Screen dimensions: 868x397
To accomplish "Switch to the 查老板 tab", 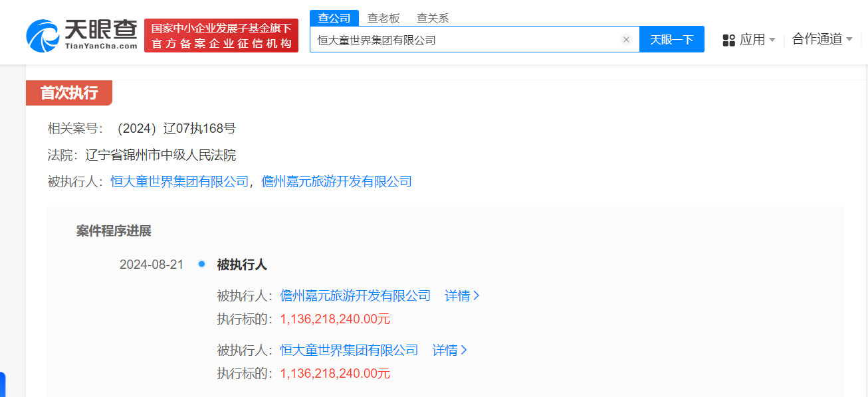I will coord(383,18).
